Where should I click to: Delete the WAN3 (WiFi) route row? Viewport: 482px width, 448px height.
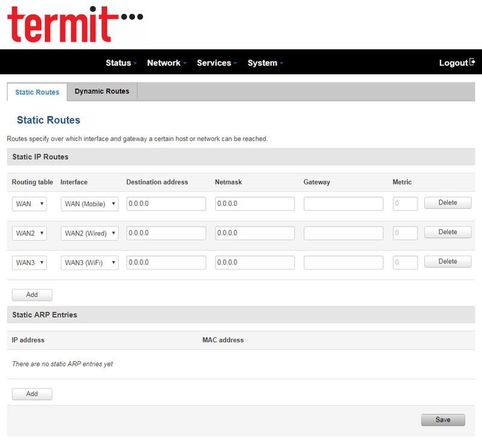[x=448, y=262]
